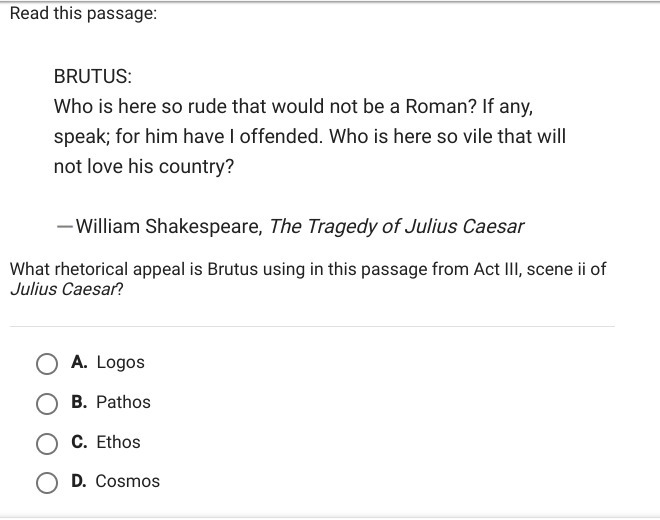Click the 'Cosmos' answer text
This screenshot has height=520, width=660.
tap(128, 481)
